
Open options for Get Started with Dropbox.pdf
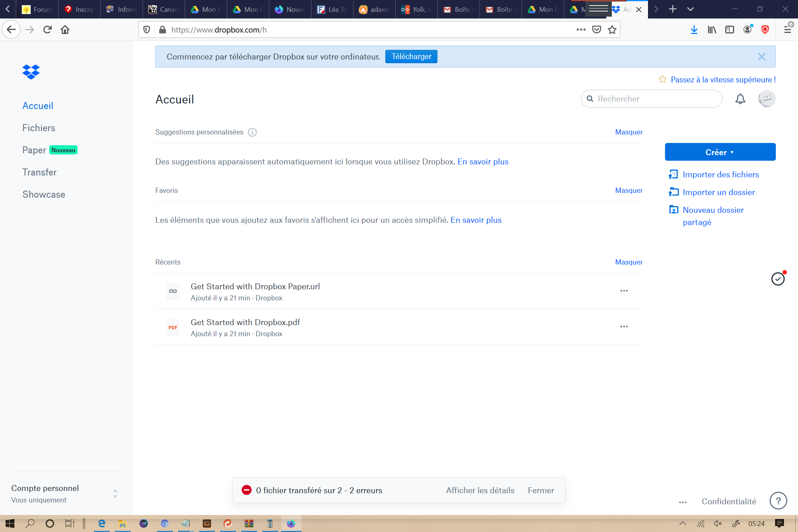click(x=624, y=327)
